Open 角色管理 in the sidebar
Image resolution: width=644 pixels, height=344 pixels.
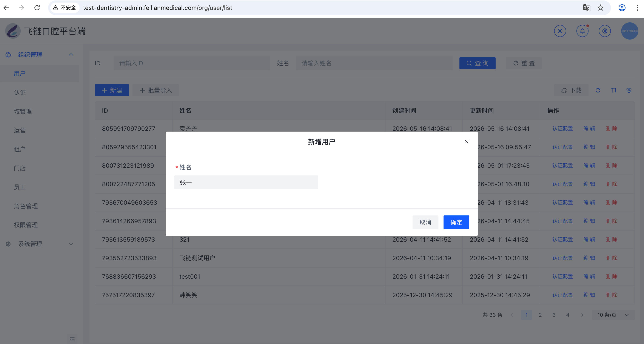[40, 206]
